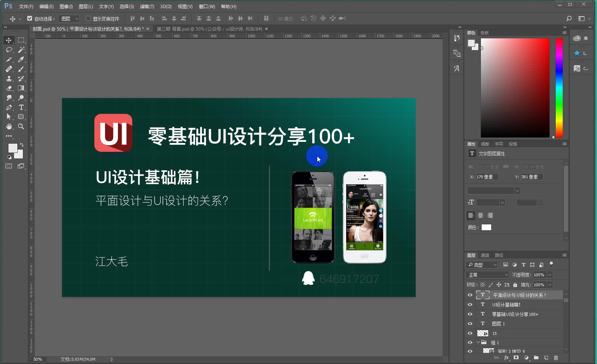
Task: Switch to the 通道 tab
Action: click(485, 255)
